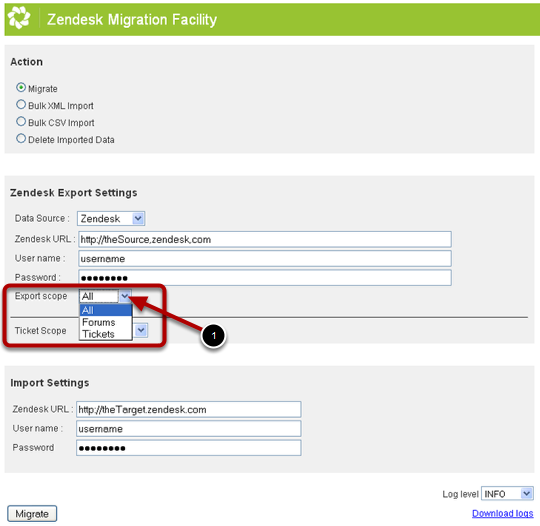Click the Data Source label
The width and height of the screenshot is (540, 526).
(x=42, y=218)
